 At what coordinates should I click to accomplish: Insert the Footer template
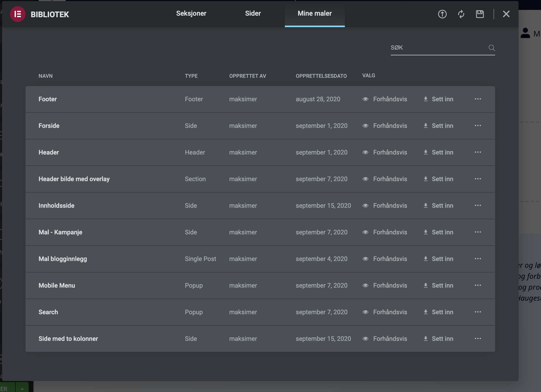pos(438,99)
